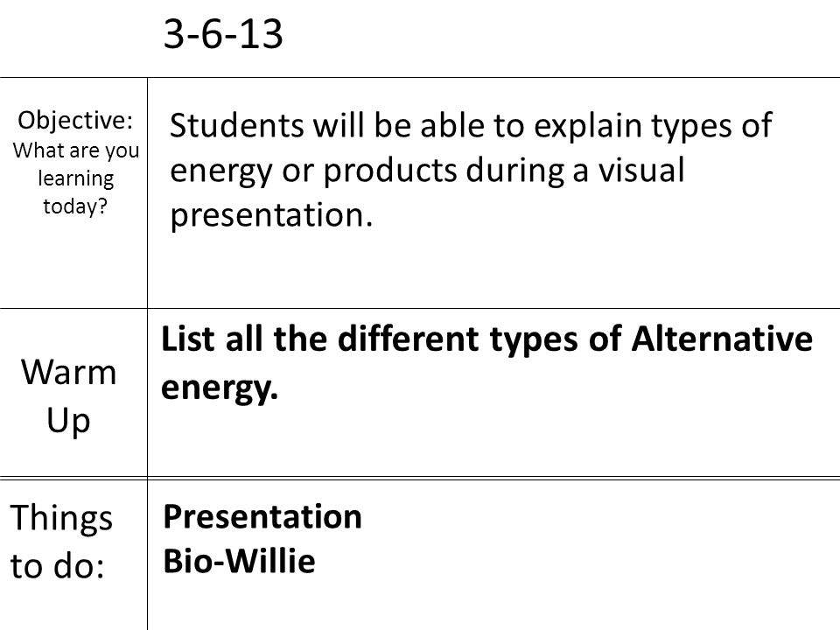Click the word 'visual' in objective text
The image size is (840, 630).
click(x=641, y=170)
